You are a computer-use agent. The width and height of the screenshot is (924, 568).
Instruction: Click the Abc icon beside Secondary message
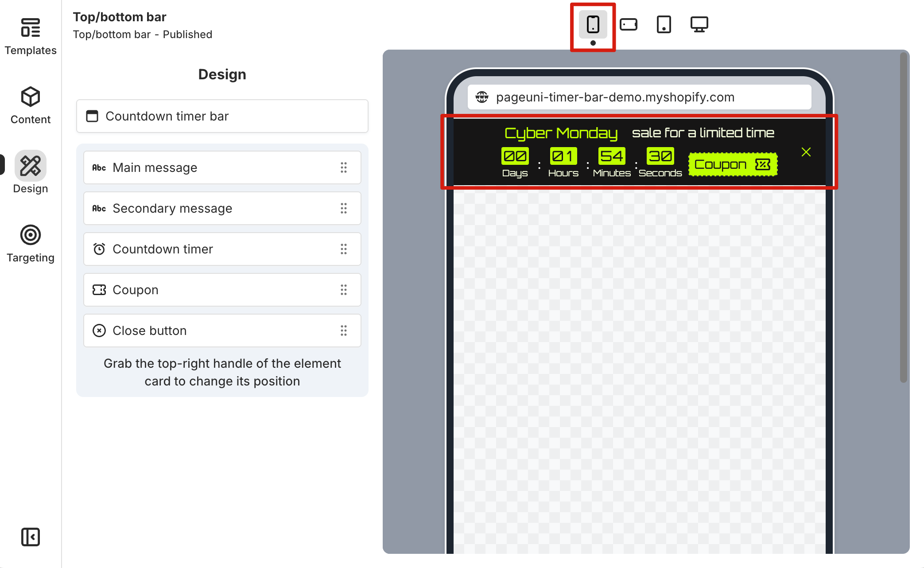(x=99, y=208)
